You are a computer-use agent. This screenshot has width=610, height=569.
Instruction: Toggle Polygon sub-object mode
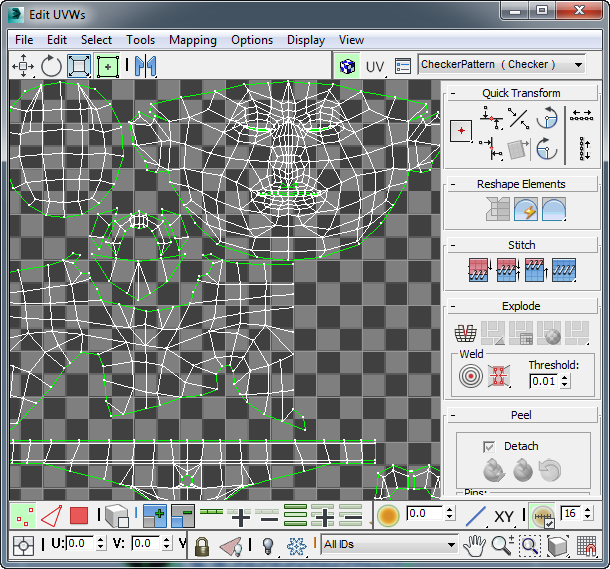(79, 516)
